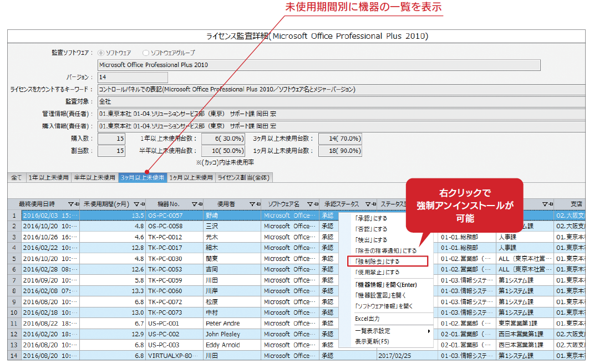Choose 「否認」にする from the context menu

tap(370, 229)
